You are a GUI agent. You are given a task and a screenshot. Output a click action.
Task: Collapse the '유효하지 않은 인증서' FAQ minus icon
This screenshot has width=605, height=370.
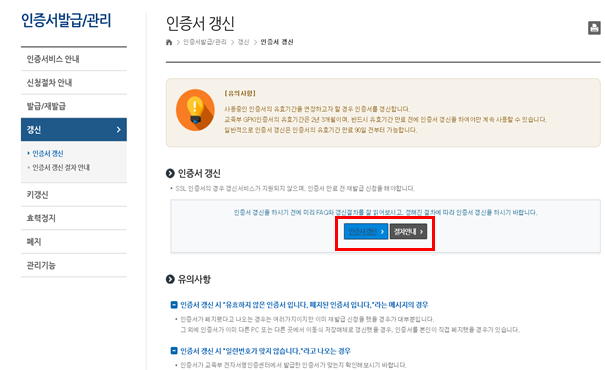tap(174, 305)
